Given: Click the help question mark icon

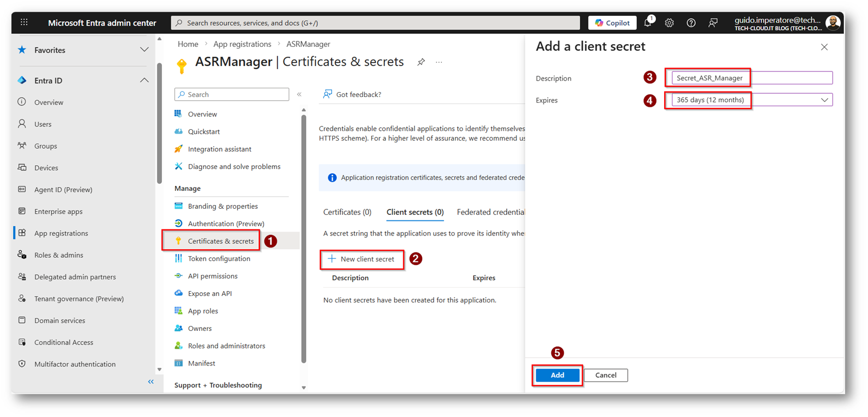Looking at the screenshot, I should 691,23.
